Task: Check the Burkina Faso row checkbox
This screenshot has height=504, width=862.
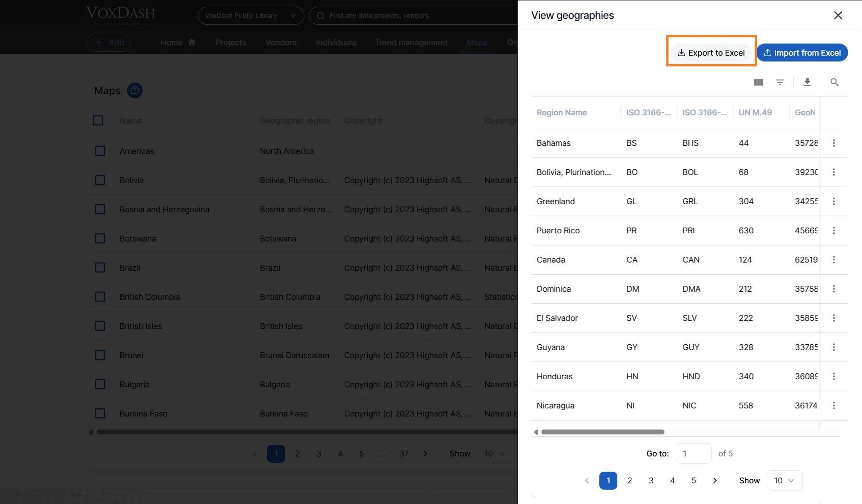Action: [x=100, y=413]
